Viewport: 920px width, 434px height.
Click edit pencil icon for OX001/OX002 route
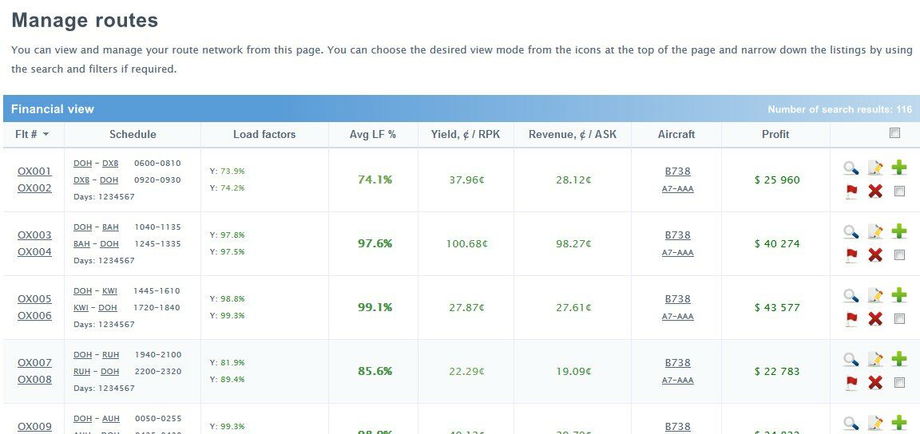tap(876, 168)
